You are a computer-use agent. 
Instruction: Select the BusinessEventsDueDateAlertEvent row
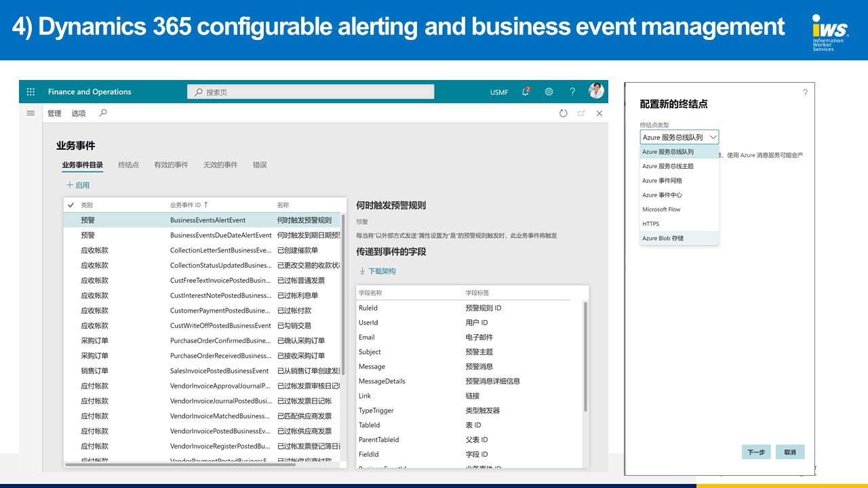(202, 235)
